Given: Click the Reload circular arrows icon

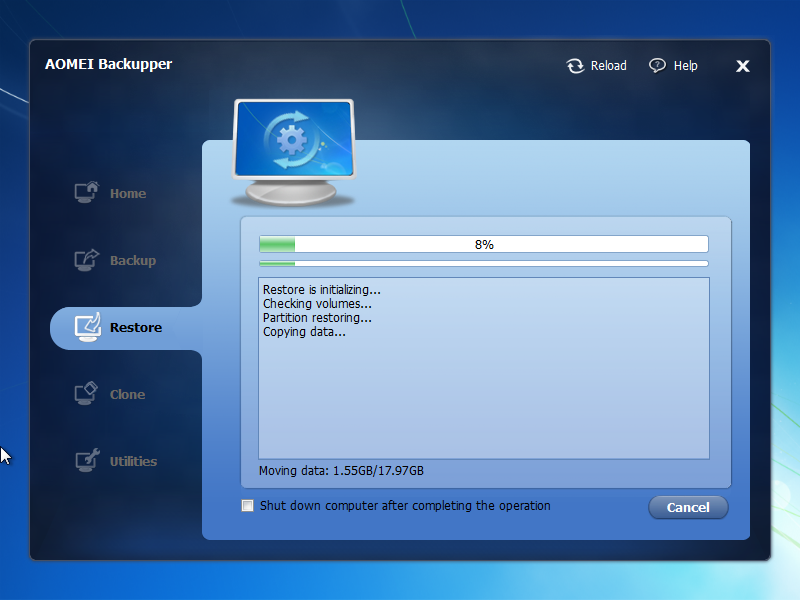Looking at the screenshot, I should coord(576,66).
